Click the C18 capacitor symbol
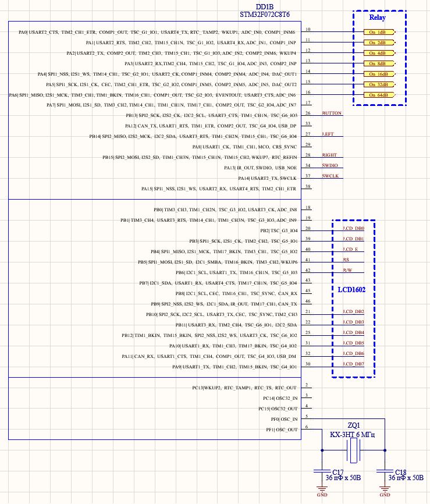The height and width of the screenshot is (504, 430). pos(385,471)
